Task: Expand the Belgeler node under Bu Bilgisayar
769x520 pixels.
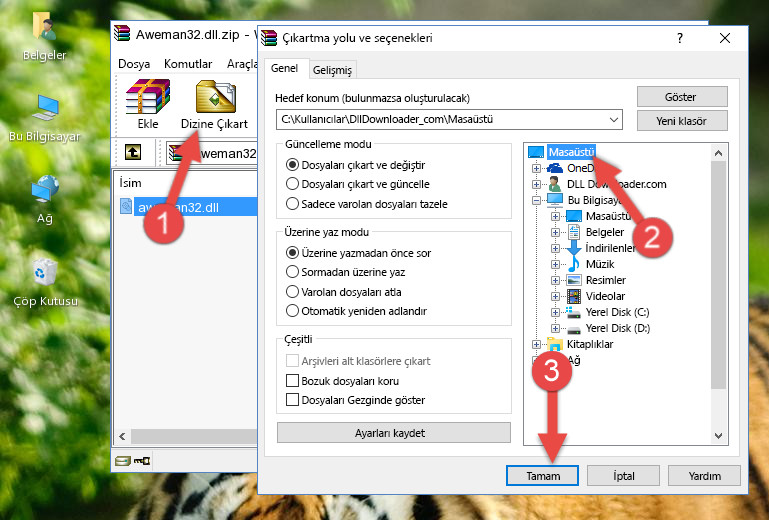Action: click(x=555, y=233)
